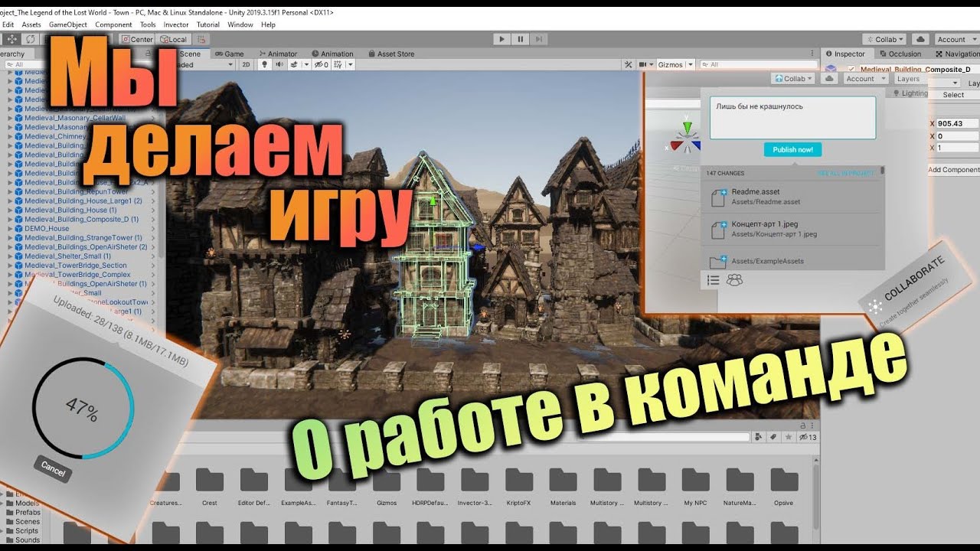
Task: Switch to the Animation tab
Action: [x=332, y=54]
